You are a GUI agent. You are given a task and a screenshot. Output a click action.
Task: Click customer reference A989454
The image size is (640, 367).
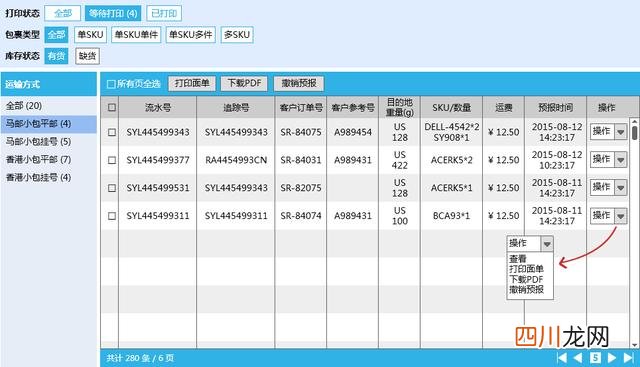[353, 132]
